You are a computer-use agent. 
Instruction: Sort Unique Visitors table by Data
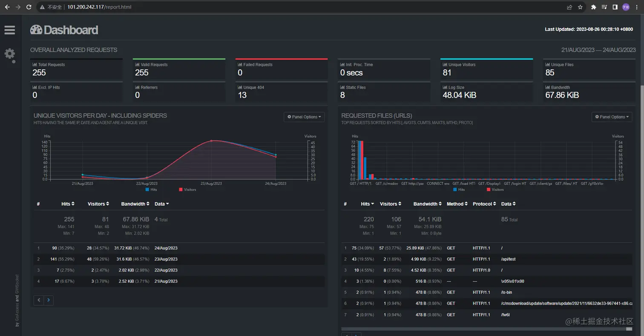click(x=162, y=204)
